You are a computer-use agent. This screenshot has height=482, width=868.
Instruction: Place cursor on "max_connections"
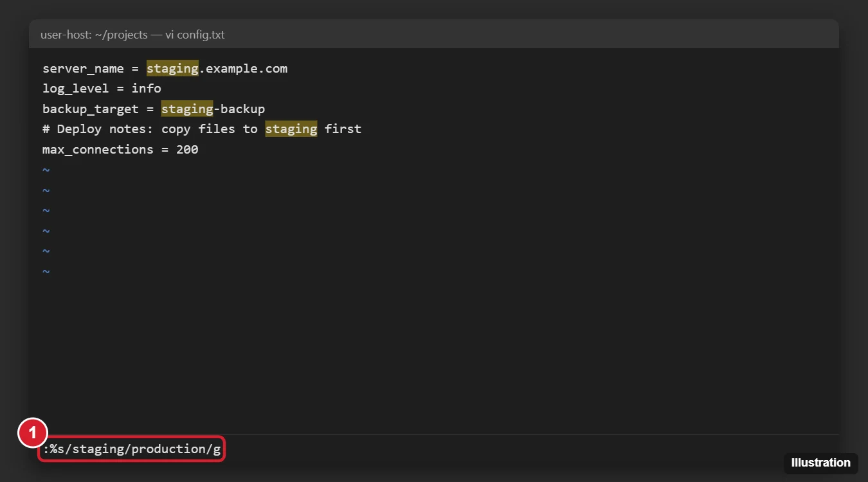[98, 150]
